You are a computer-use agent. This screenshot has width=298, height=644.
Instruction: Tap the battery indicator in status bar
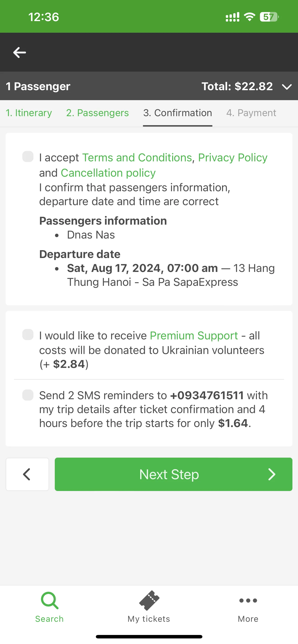click(269, 17)
